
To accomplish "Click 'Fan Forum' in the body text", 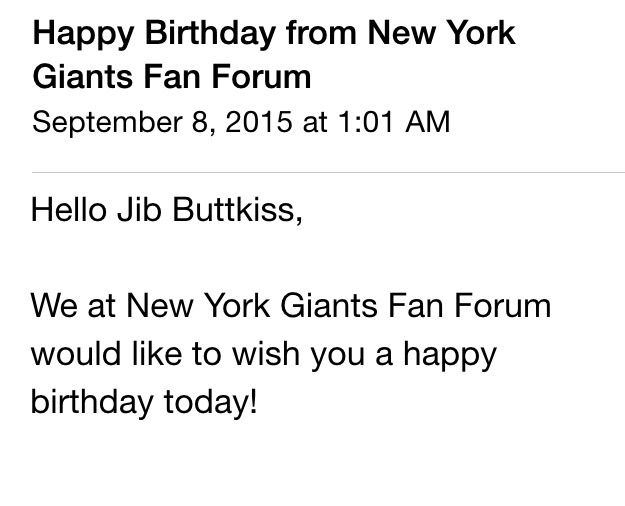I will point(470,306).
